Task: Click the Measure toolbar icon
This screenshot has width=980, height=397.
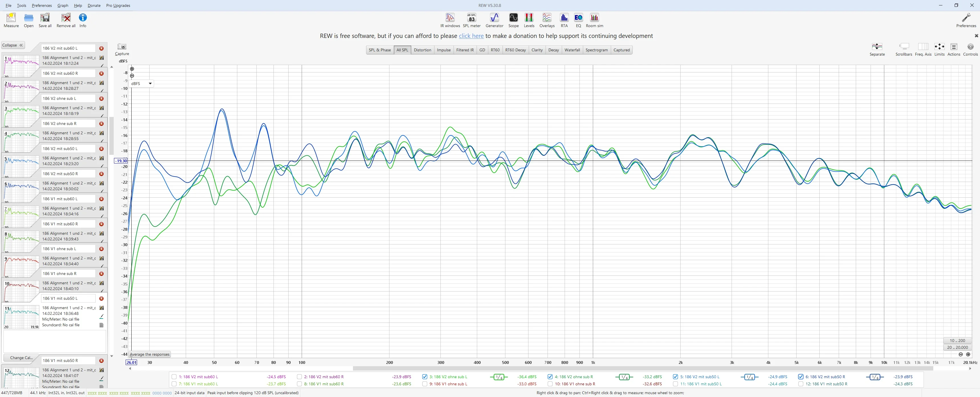Action: pos(11,20)
